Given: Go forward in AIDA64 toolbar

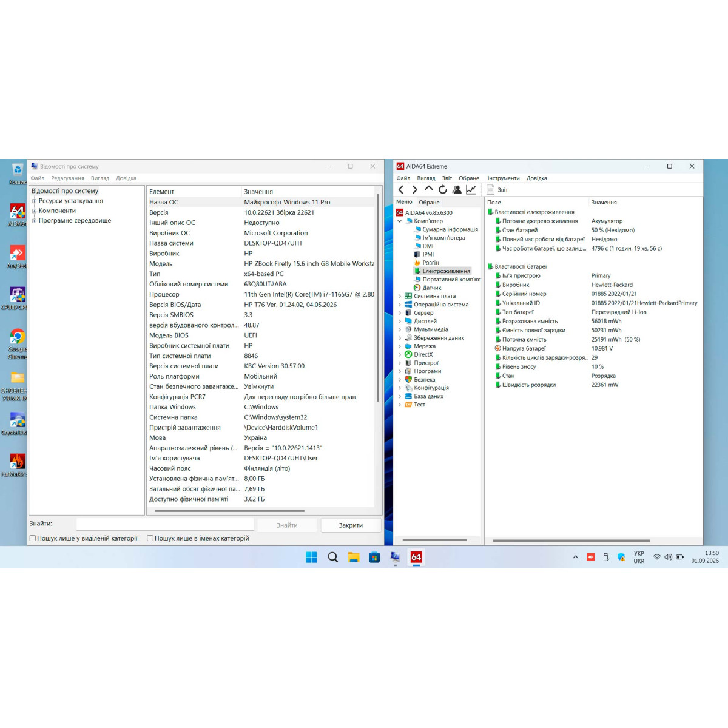Looking at the screenshot, I should [x=414, y=190].
